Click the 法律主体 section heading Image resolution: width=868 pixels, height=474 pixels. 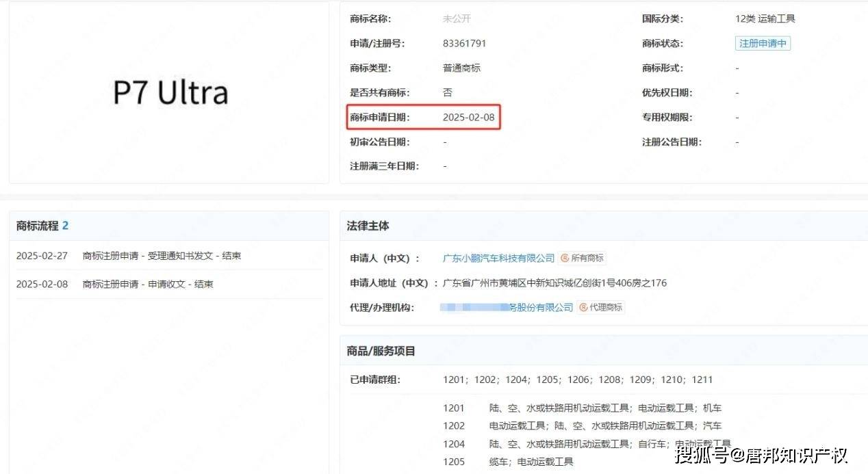click(368, 225)
